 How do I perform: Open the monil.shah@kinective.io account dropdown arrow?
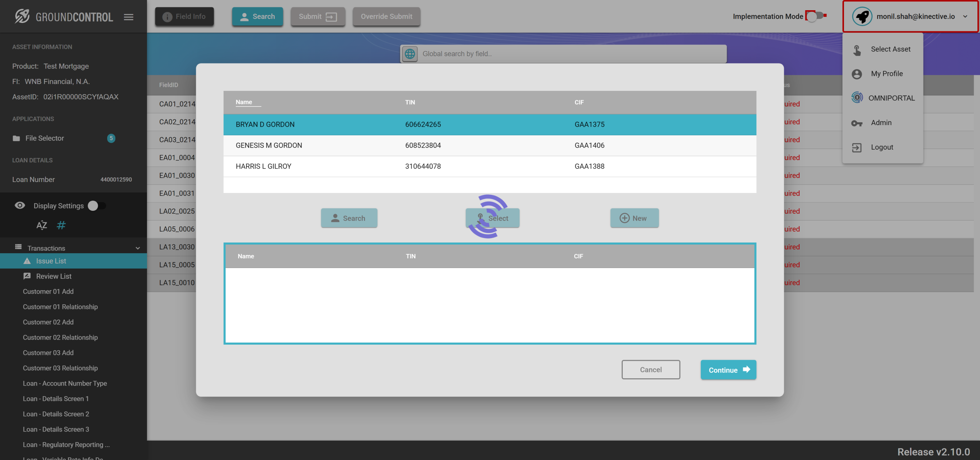965,16
